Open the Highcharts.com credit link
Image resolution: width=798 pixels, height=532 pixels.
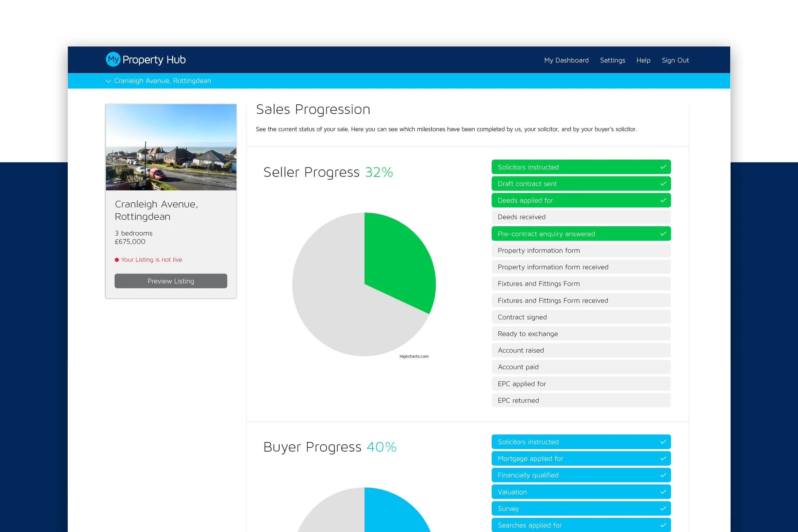click(x=414, y=356)
